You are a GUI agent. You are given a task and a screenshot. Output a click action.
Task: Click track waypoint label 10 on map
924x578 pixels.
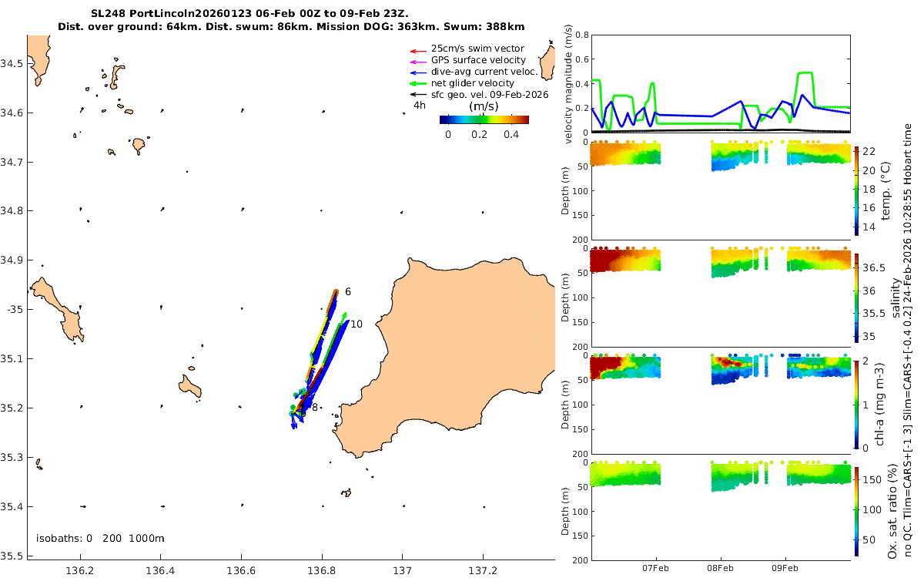(x=357, y=324)
